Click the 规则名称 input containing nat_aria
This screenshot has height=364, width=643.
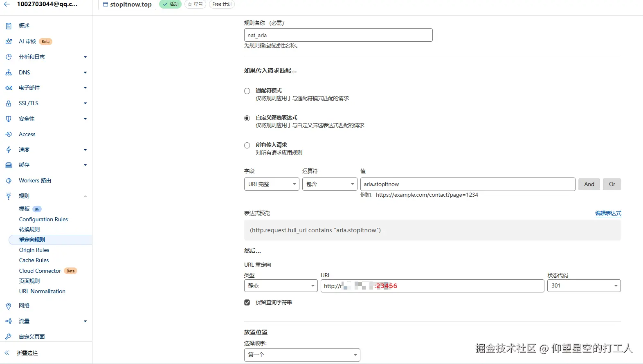338,35
